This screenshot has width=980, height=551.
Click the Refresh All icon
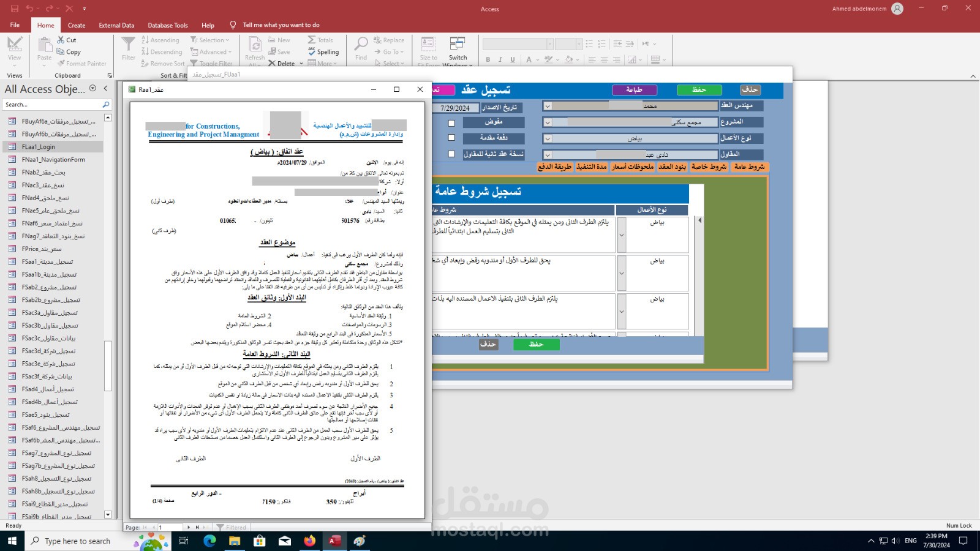click(255, 44)
